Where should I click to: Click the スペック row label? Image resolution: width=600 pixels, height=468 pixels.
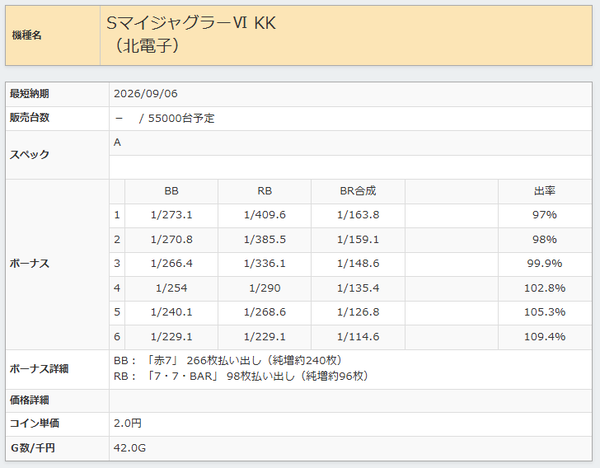(29, 155)
